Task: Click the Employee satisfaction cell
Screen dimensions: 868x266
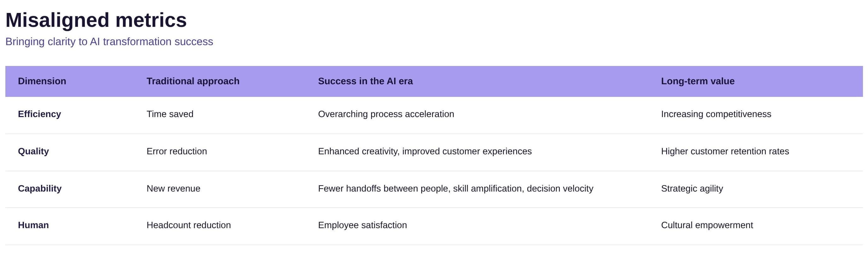Action: [363, 225]
